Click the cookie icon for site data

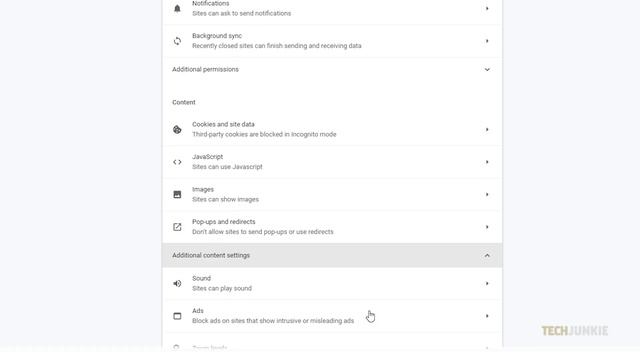(177, 129)
